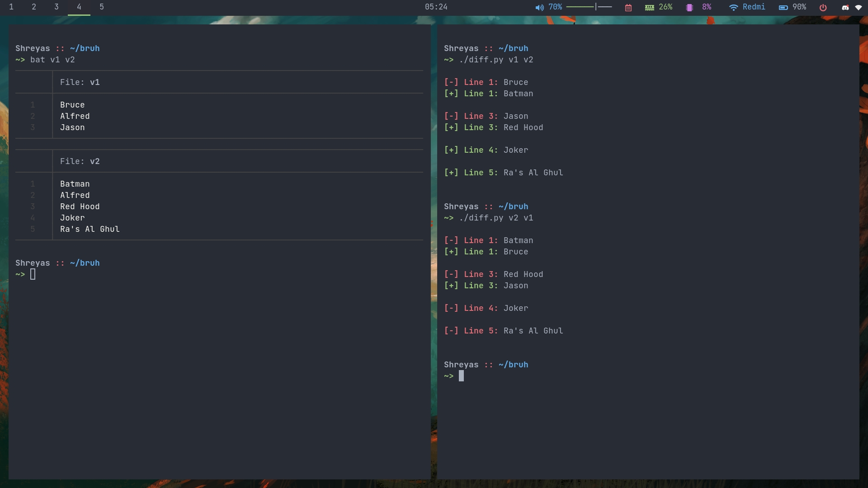Open the clock dropdown by clicking 05:24
This screenshot has height=488, width=868.
tap(435, 7)
